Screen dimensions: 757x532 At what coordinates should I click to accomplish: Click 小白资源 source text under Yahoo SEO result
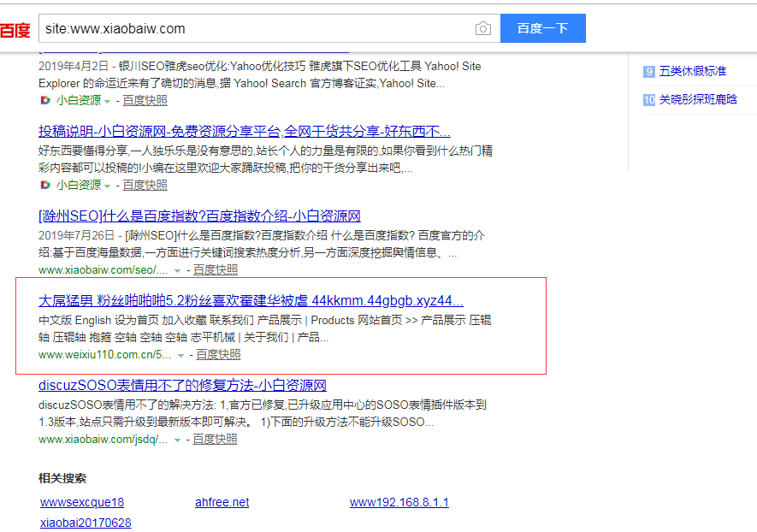79,100
